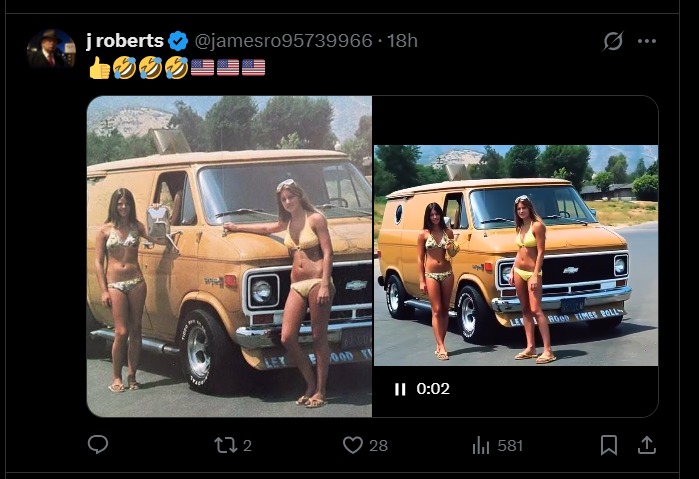The height and width of the screenshot is (479, 699).
Task: Click the playing video of the van
Action: (x=516, y=255)
